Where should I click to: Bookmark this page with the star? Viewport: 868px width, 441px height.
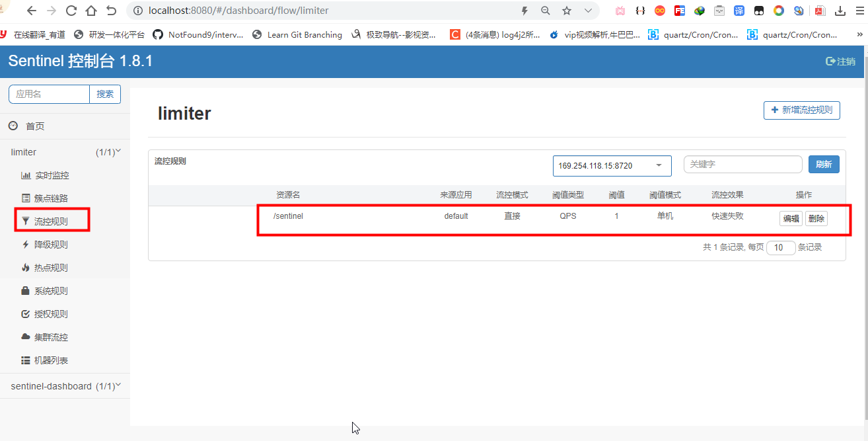(567, 11)
